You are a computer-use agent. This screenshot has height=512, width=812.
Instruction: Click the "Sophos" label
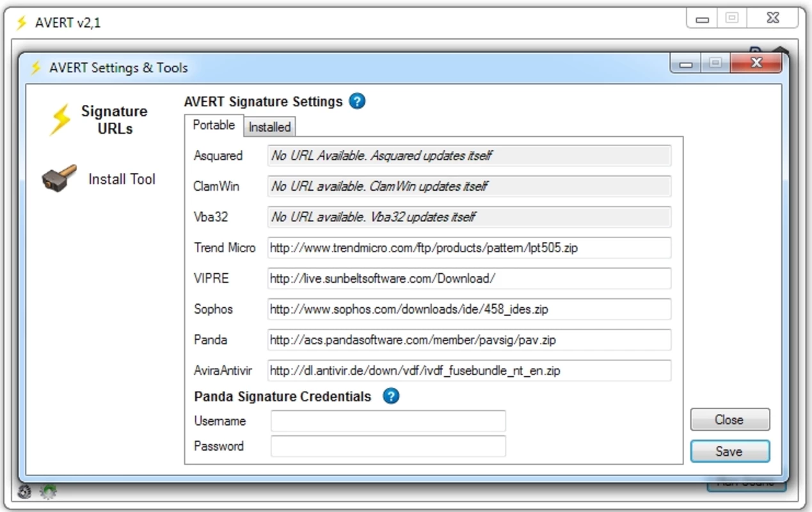[213, 309]
